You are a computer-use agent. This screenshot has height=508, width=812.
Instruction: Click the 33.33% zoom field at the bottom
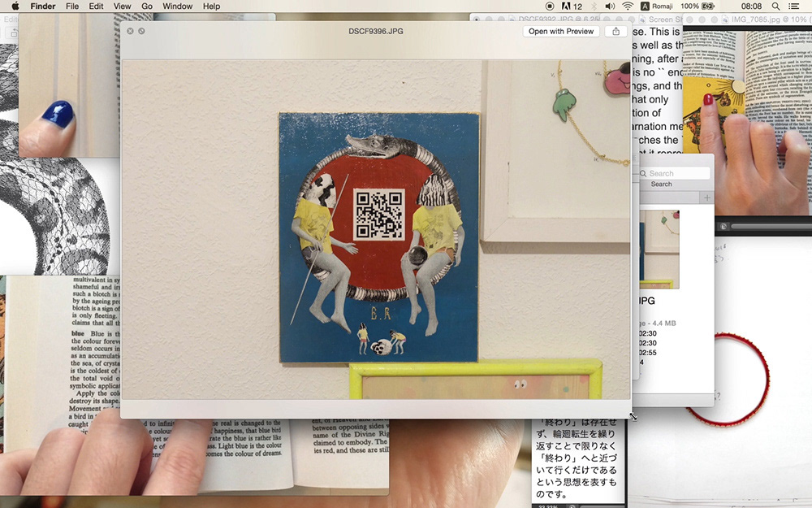point(547,506)
